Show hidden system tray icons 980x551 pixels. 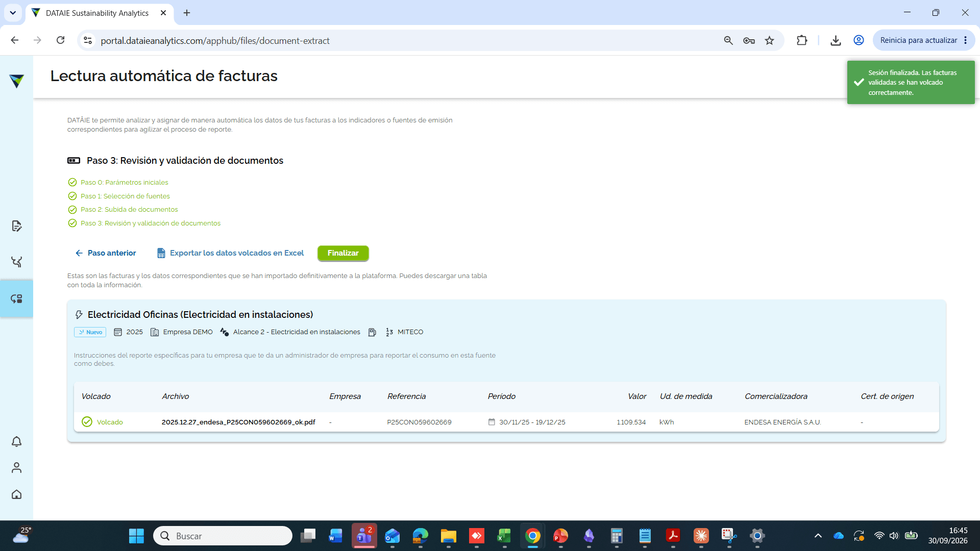click(818, 536)
